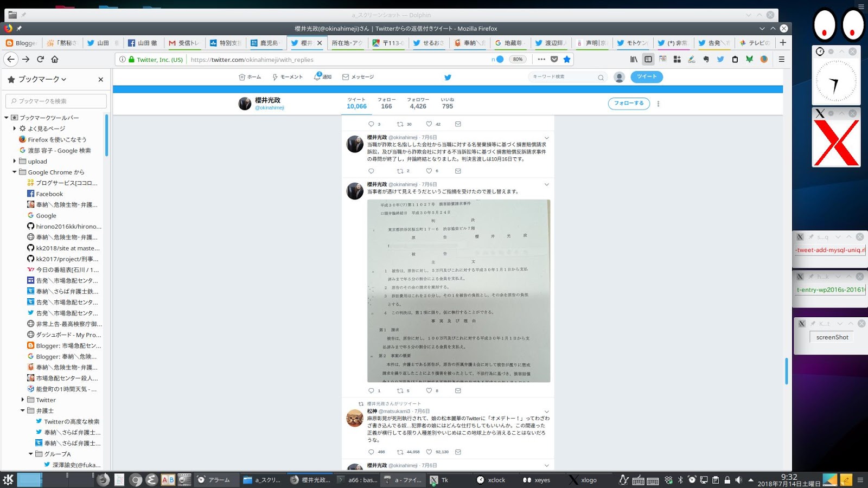Viewport: 868px width, 488px height.
Task: Open the フォロワー 4,426 list
Action: click(x=418, y=104)
